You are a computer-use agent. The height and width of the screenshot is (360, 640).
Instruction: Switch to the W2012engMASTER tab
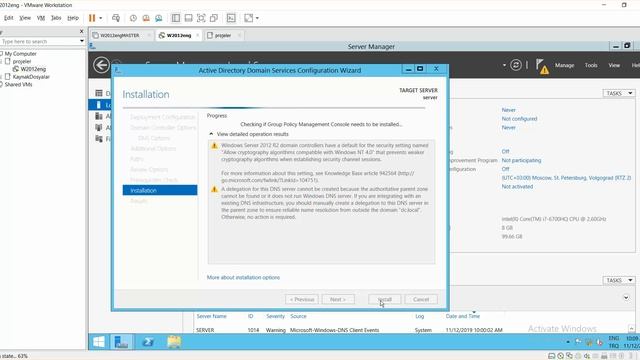coord(120,36)
